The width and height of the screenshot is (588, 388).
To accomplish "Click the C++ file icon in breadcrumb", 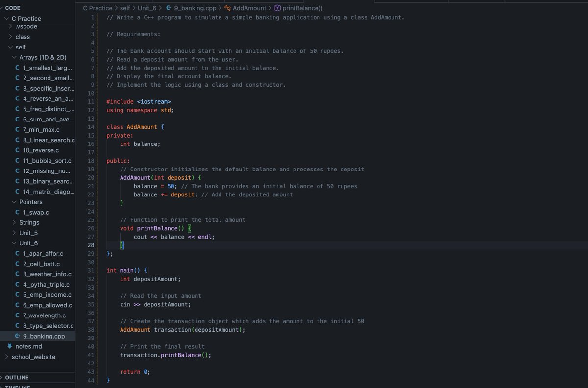I will (x=169, y=8).
